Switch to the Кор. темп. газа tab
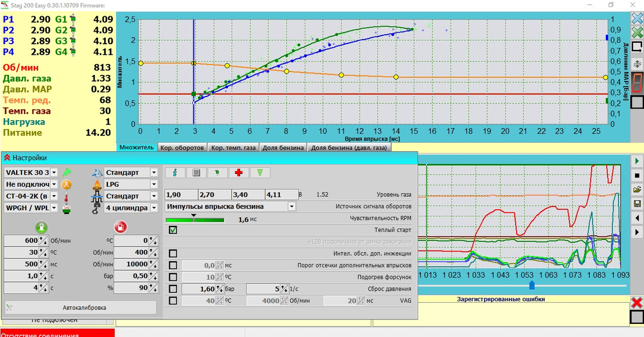This screenshot has height=337, width=644. click(x=233, y=148)
